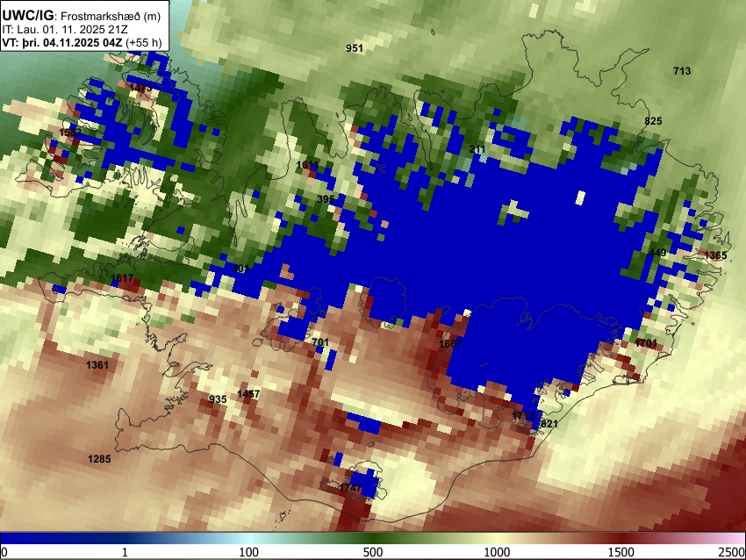Viewport: 746px width, 560px height.
Task: Click the 1365 value on the east coast
Action: point(715,255)
